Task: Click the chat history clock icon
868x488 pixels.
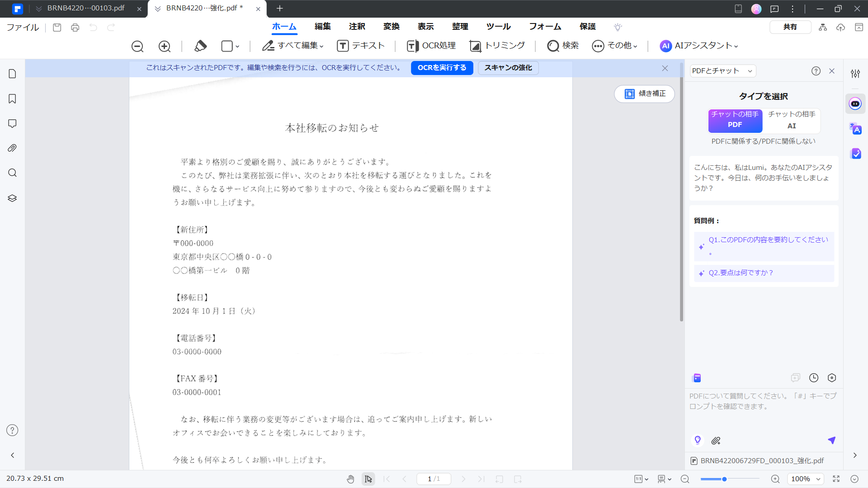Action: point(814,378)
